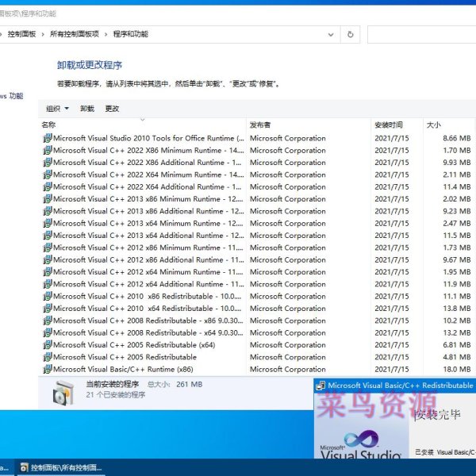Viewport: 476px width, 476px height.
Task: Click 安装完毕 text in installer window
Action: tap(438, 415)
